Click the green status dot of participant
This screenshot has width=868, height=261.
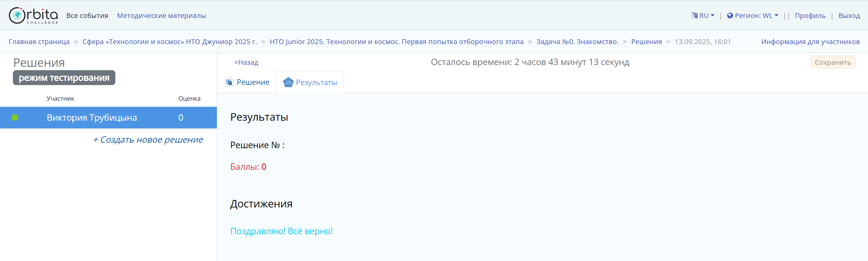tap(15, 118)
